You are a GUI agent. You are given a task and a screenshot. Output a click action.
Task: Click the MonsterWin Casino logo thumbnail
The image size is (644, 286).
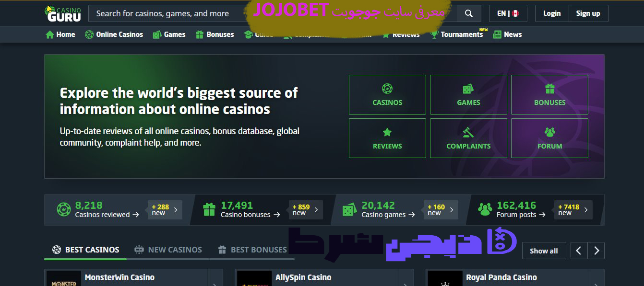tap(64, 279)
